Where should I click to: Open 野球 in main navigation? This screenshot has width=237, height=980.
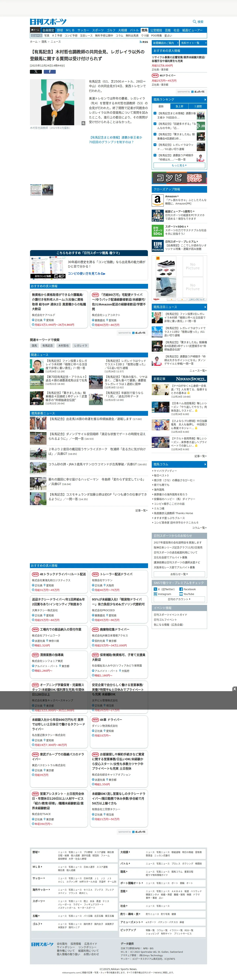coord(60,30)
